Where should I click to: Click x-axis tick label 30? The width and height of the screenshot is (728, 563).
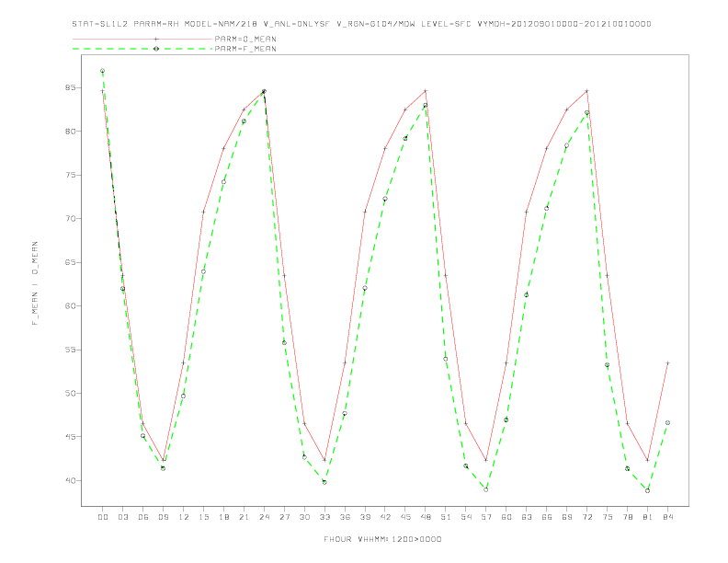click(x=304, y=517)
